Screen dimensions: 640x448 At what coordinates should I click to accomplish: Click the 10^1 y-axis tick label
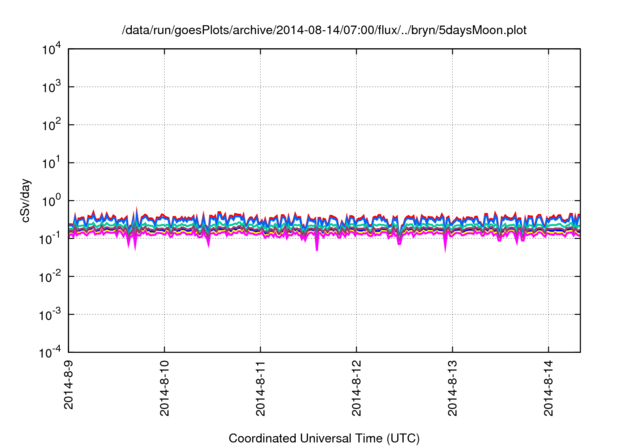(51, 163)
